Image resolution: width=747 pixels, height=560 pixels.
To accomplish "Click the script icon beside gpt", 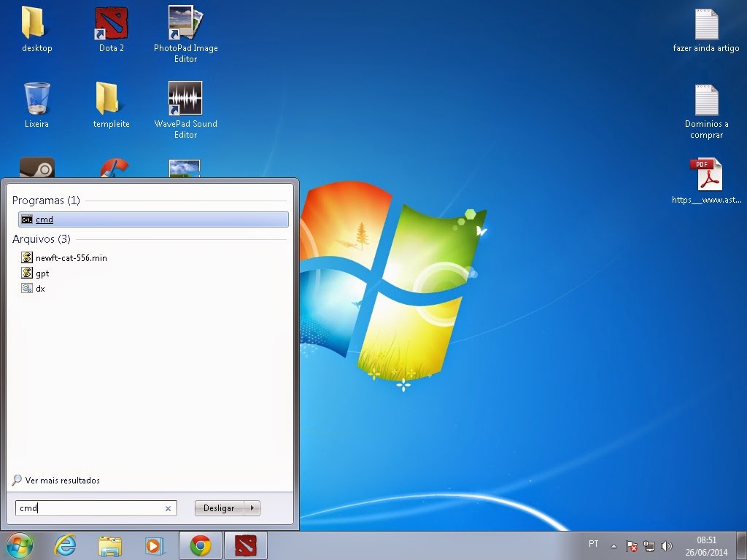I will tap(27, 273).
